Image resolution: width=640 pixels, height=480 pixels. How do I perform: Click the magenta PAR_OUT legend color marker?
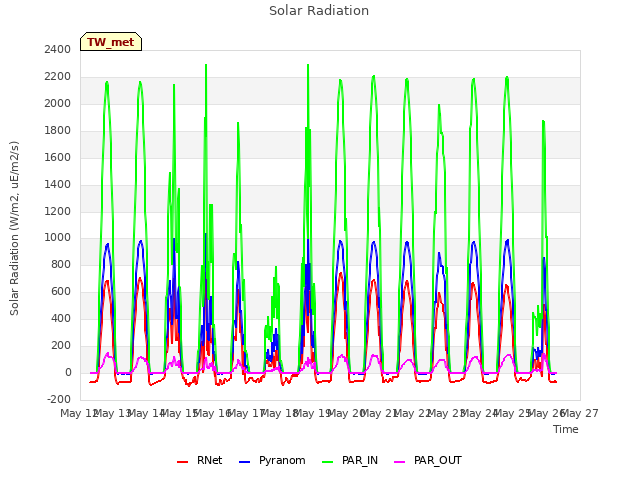(400, 462)
